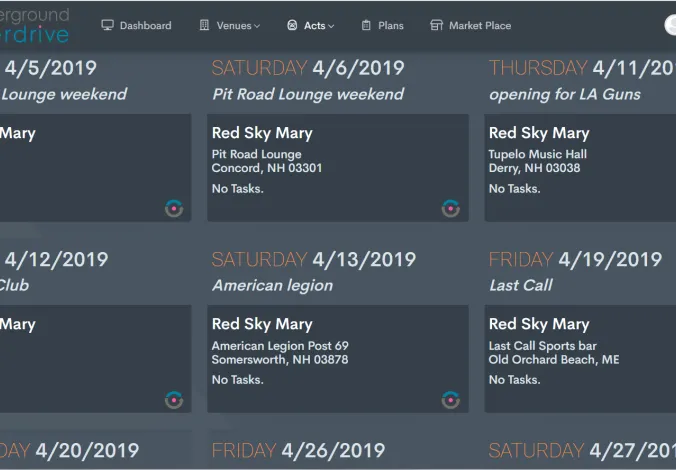Viewport: 676px width, 470px height.
Task: Select the Saturday 4/6/2019 date heading
Action: (x=308, y=68)
